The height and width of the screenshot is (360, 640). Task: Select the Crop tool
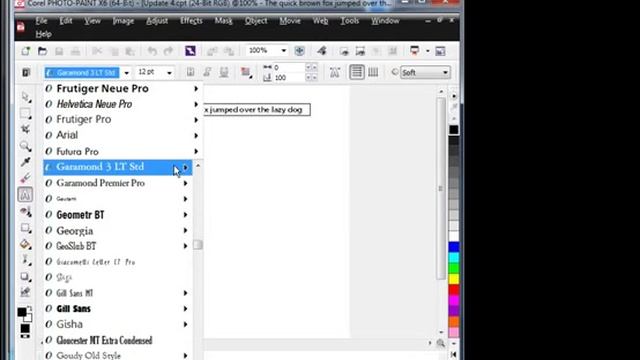(x=26, y=129)
